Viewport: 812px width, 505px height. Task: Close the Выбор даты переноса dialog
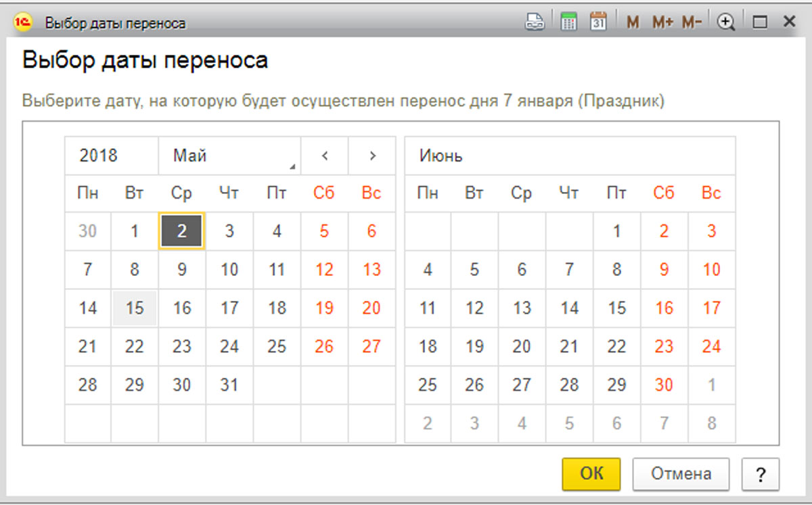(788, 22)
